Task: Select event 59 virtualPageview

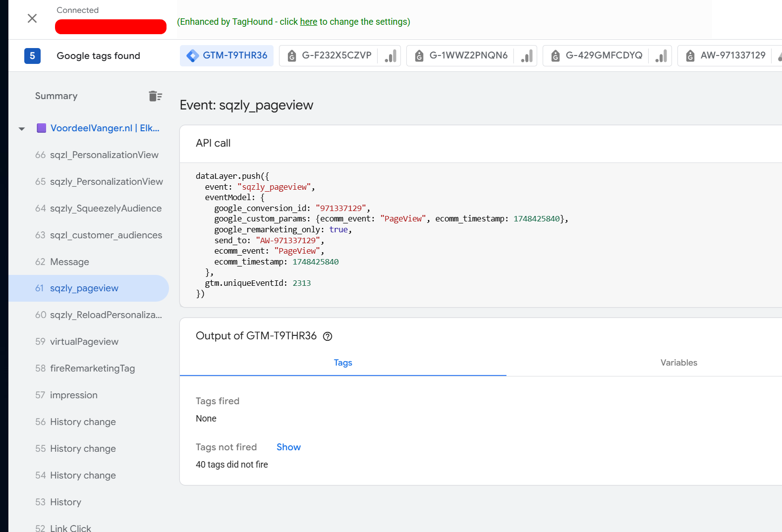Action: pos(84,342)
